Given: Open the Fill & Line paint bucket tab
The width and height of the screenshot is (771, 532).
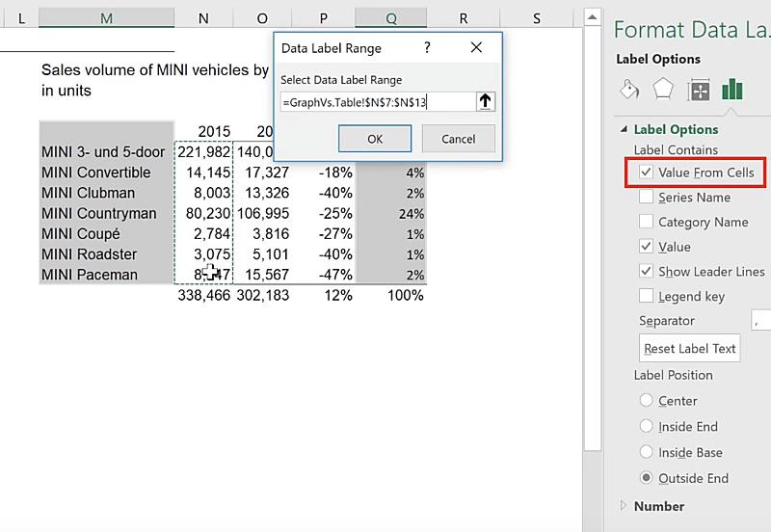Looking at the screenshot, I should pyautogui.click(x=628, y=91).
